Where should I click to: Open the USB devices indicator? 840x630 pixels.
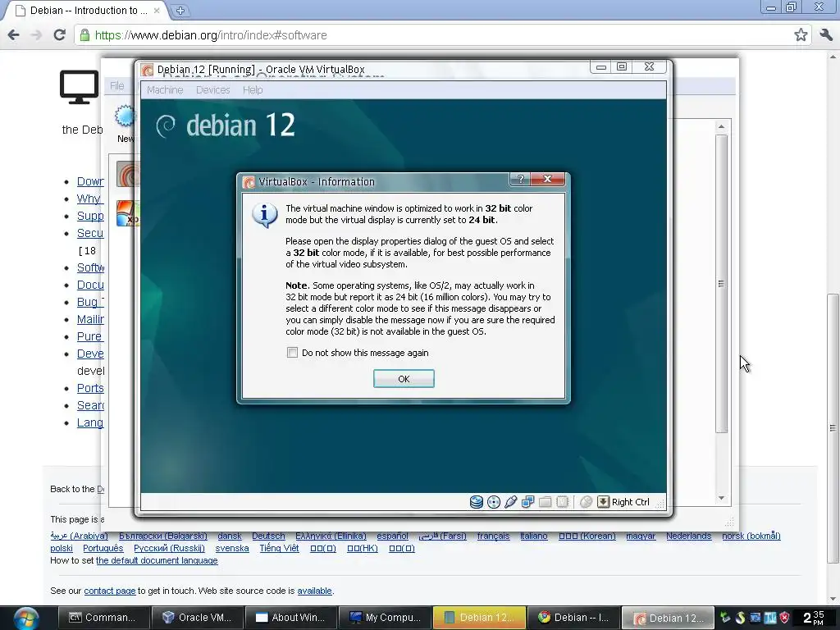coord(510,502)
